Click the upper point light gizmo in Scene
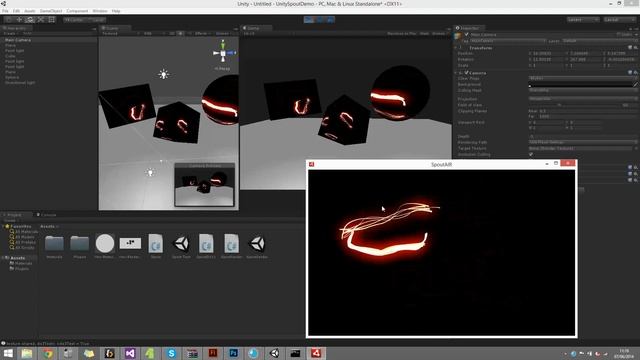640x360 pixels. click(163, 74)
